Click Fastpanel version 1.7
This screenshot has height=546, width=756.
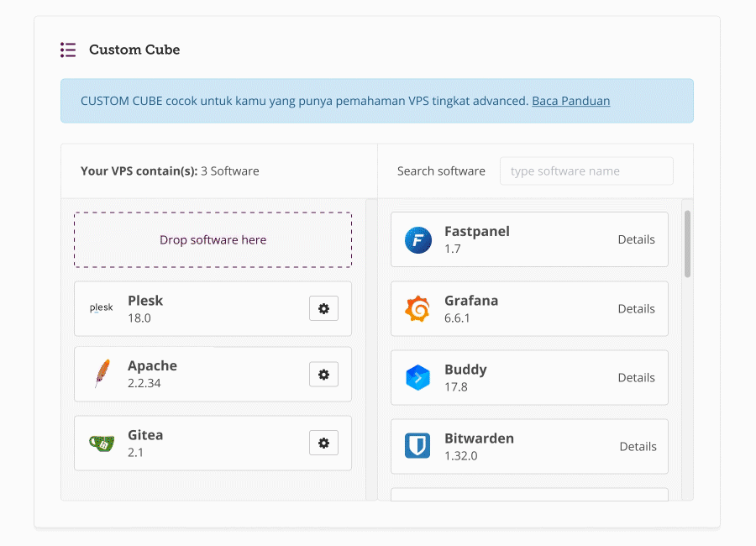click(x=453, y=249)
